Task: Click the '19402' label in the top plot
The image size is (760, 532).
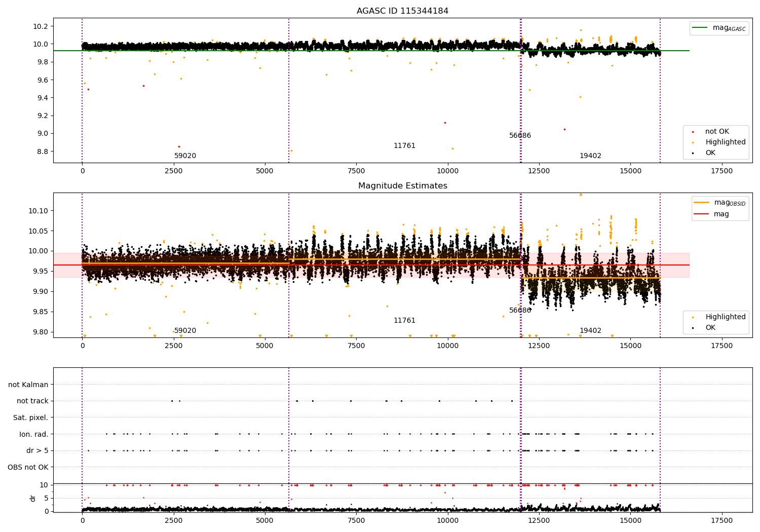Action: point(590,156)
